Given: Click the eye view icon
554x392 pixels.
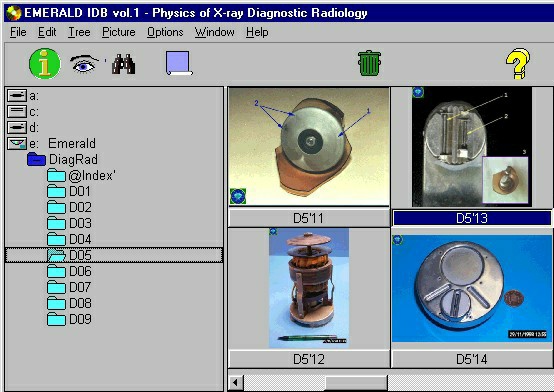Looking at the screenshot, I should 84,64.
